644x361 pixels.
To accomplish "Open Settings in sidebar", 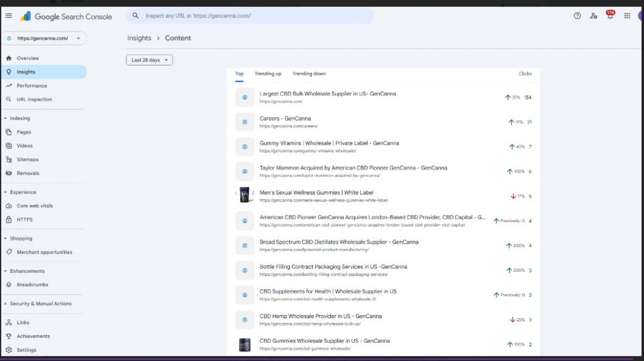I will (x=26, y=350).
